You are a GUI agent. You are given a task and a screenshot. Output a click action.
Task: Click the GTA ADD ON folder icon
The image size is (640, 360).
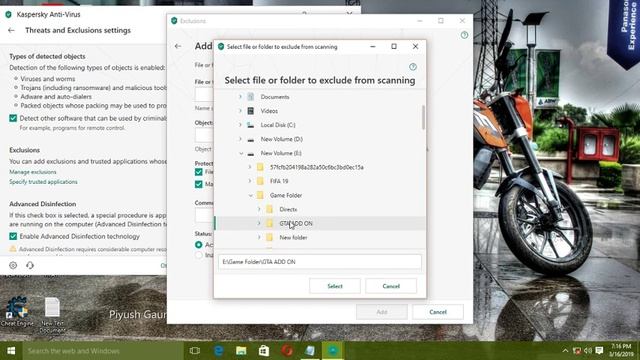[269, 223]
